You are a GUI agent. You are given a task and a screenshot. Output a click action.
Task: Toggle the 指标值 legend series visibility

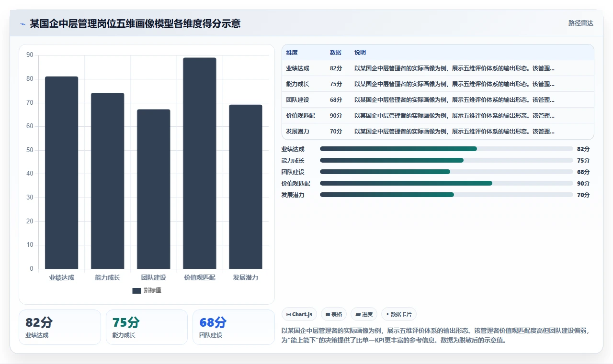[147, 290]
